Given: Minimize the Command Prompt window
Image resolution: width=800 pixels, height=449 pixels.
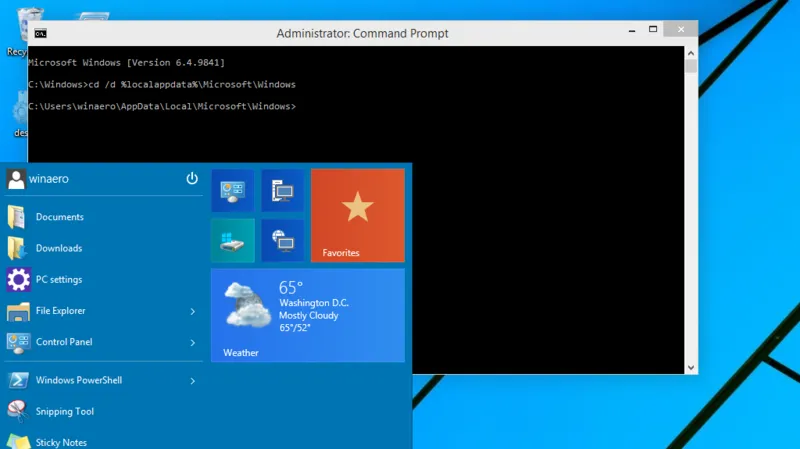Looking at the screenshot, I should (x=632, y=30).
